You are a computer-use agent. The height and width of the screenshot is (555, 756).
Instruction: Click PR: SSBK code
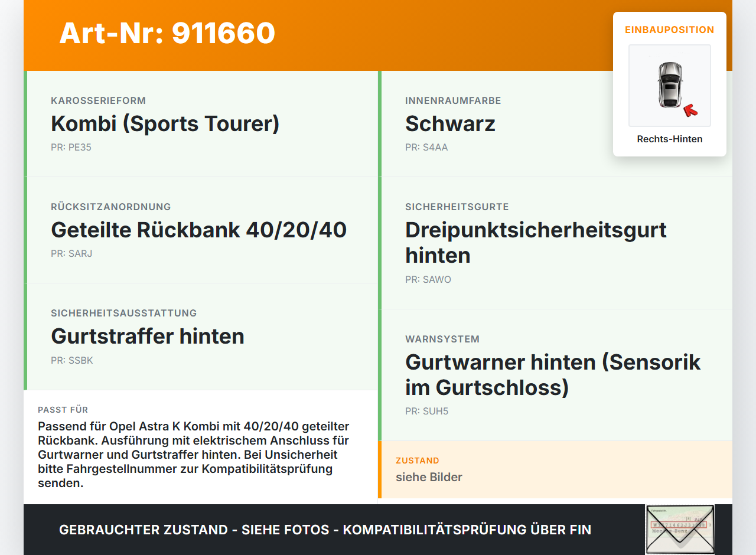coord(72,360)
